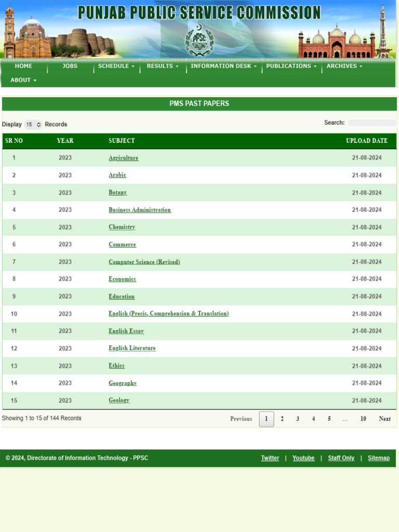Focus the Search input field
Screen dimensions: 399x532
point(372,123)
